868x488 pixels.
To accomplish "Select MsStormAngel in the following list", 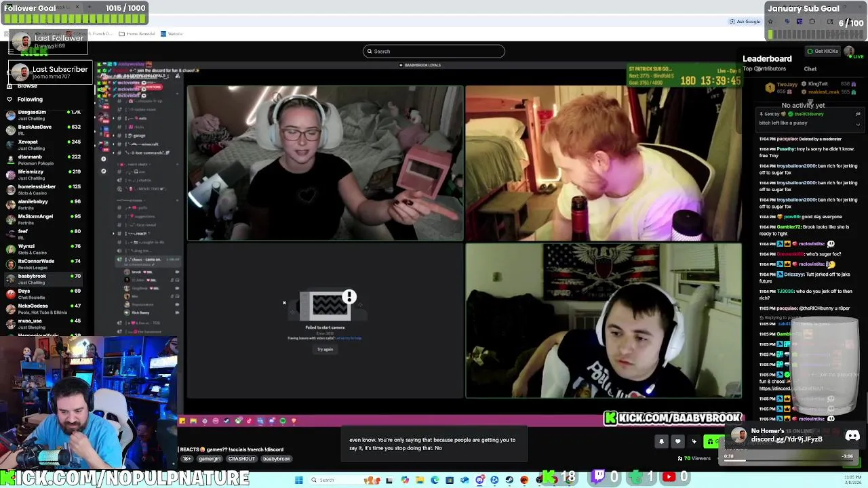I will click(44, 220).
